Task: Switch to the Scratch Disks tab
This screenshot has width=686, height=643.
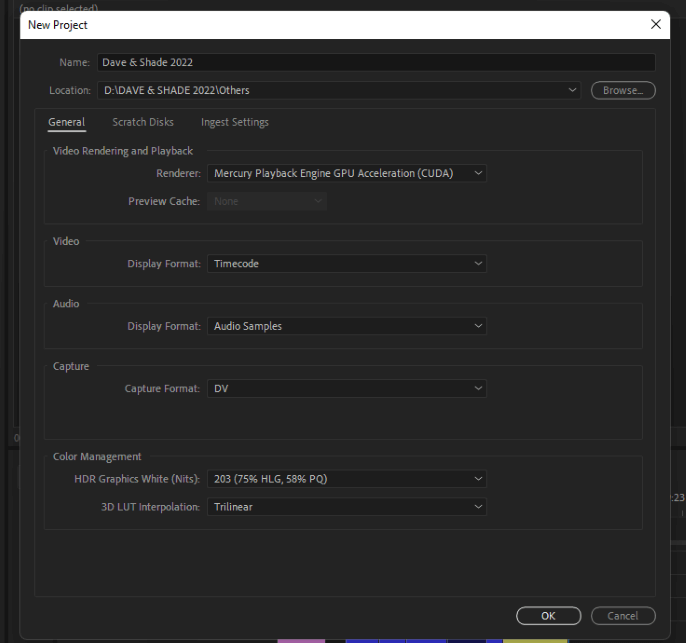Action: [x=143, y=122]
